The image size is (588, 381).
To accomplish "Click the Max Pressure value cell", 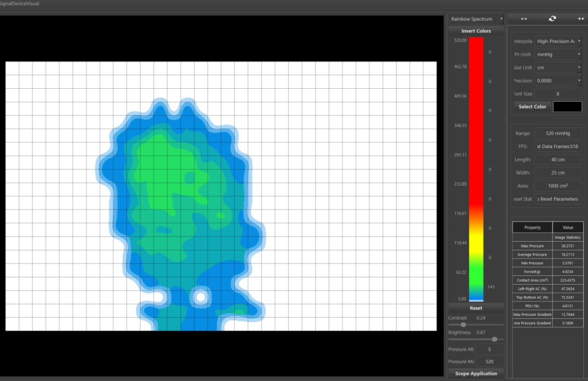I will 567,246.
